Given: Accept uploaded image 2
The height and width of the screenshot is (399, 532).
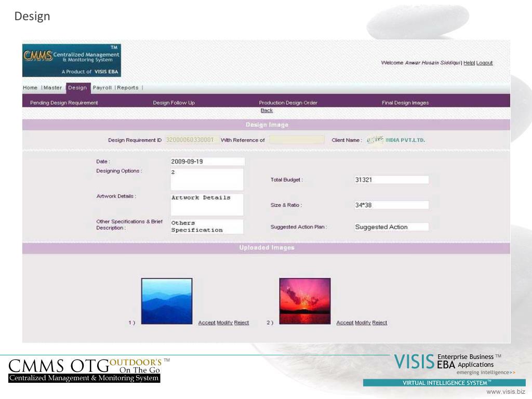Looking at the screenshot, I should click(345, 323).
